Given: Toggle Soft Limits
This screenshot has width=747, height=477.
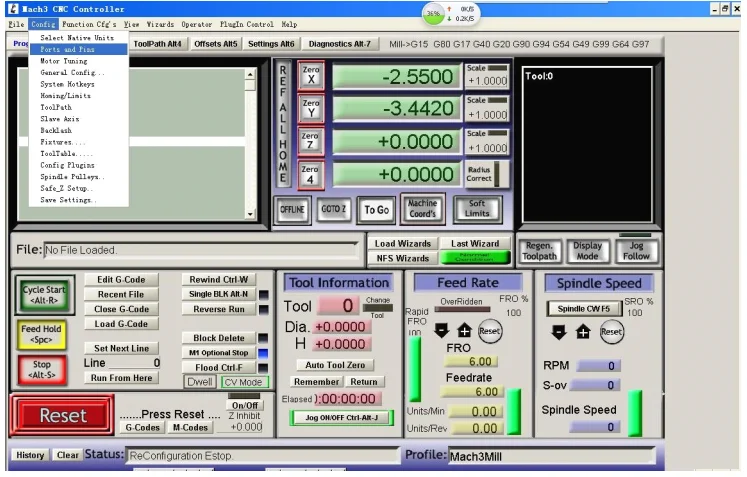Looking at the screenshot, I should click(477, 209).
